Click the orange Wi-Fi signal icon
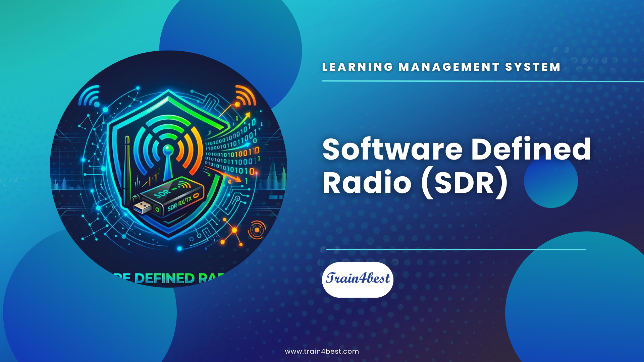This screenshot has height=362, width=644. pos(245,96)
